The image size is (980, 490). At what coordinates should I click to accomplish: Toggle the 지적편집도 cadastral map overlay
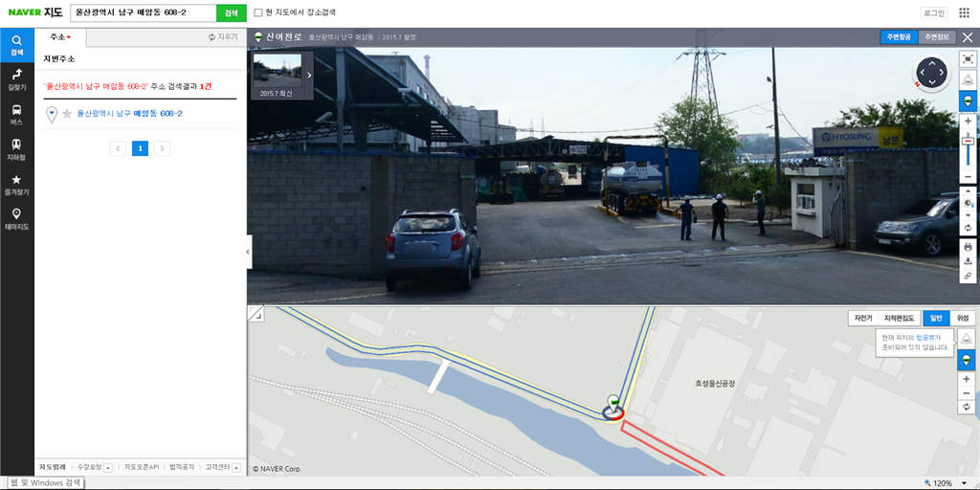tap(900, 318)
